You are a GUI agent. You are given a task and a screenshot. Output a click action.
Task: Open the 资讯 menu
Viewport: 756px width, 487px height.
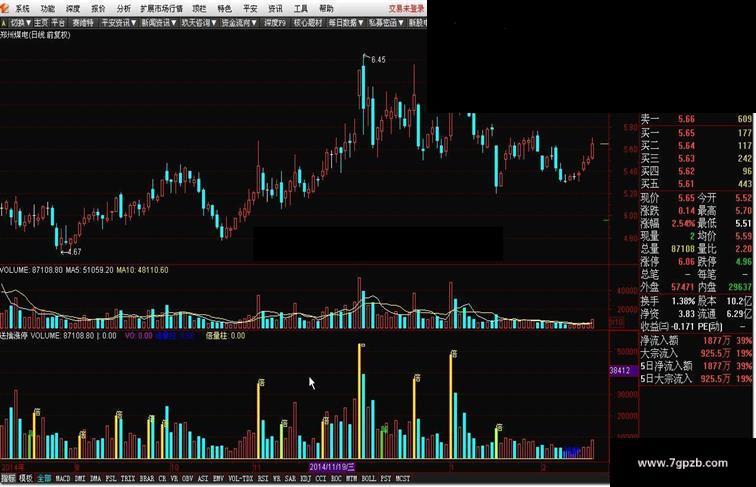(x=275, y=9)
